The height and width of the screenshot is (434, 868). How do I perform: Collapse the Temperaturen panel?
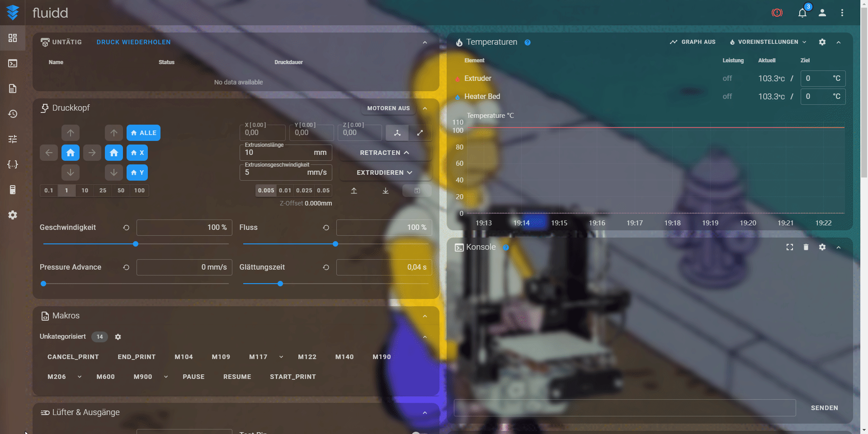(x=839, y=42)
